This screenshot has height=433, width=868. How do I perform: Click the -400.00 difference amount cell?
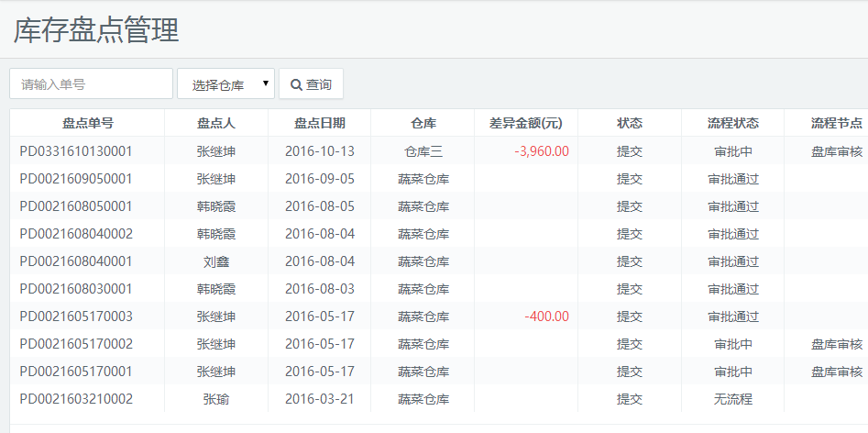546,316
